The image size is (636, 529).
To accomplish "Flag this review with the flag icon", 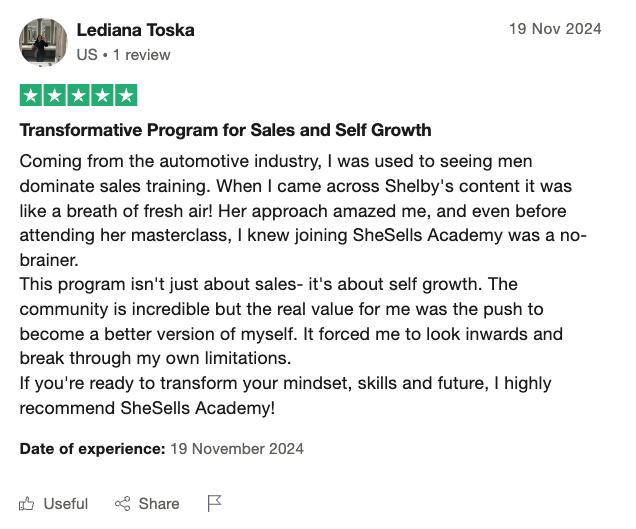I will [x=214, y=503].
